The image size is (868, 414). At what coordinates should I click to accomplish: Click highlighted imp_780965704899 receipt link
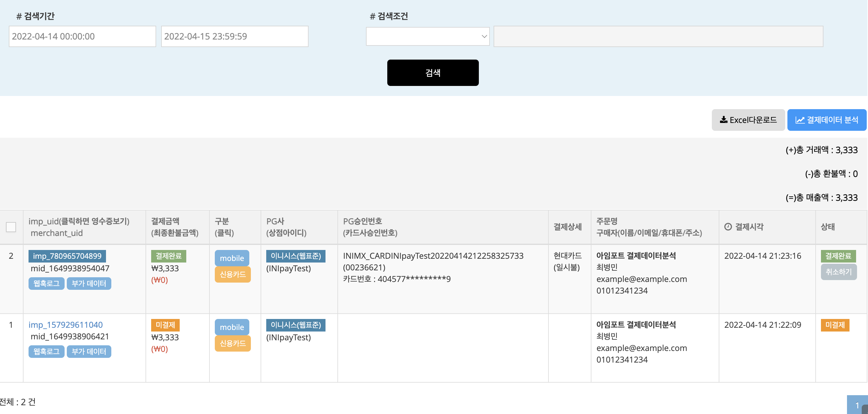click(67, 256)
